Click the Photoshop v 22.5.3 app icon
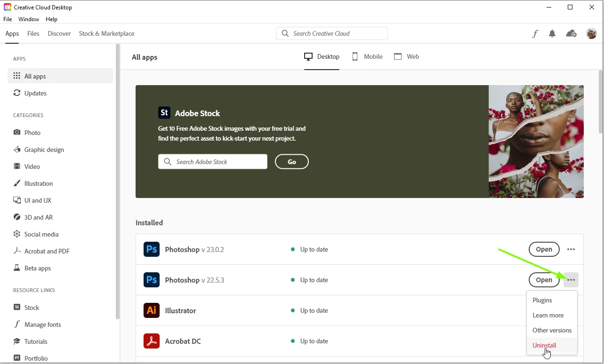 pos(152,280)
